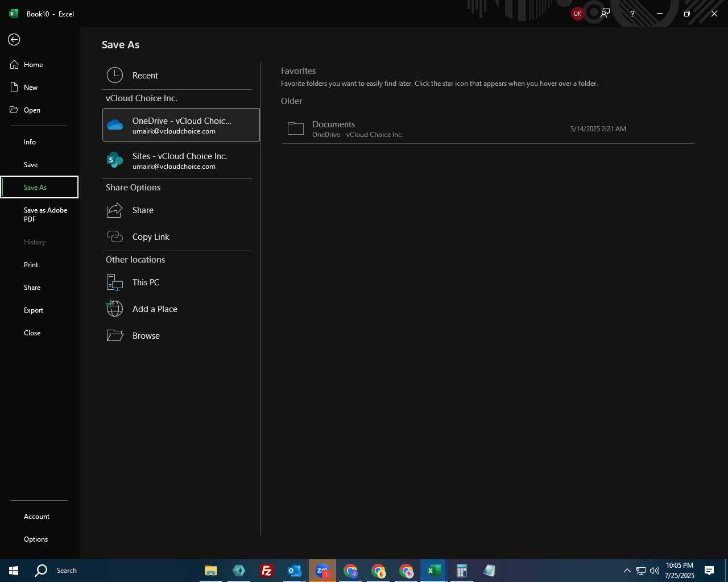The width and height of the screenshot is (728, 582).
Task: Click the Share arrow icon under Share Options
Action: pos(115,210)
